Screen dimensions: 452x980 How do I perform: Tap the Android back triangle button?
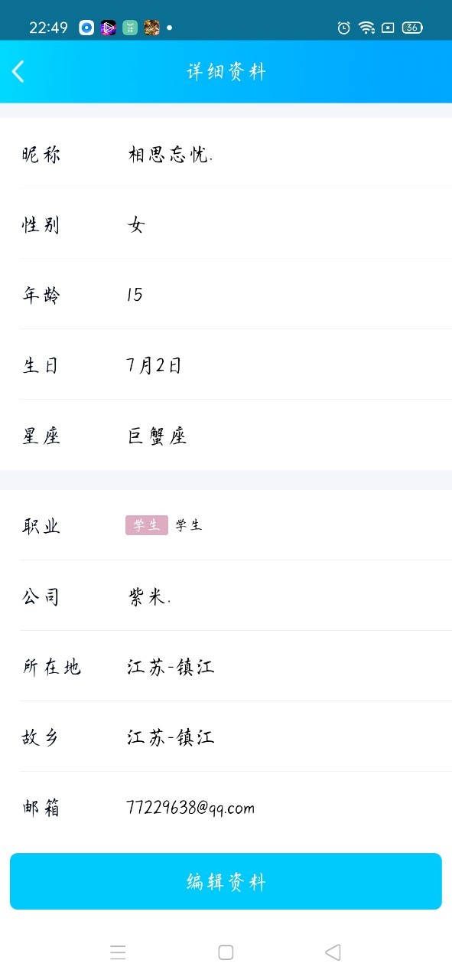(x=333, y=952)
